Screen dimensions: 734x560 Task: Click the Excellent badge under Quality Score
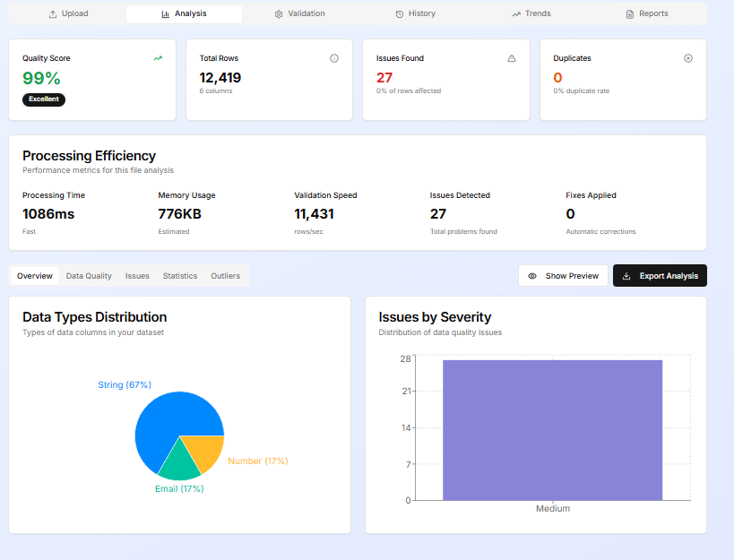coord(43,99)
